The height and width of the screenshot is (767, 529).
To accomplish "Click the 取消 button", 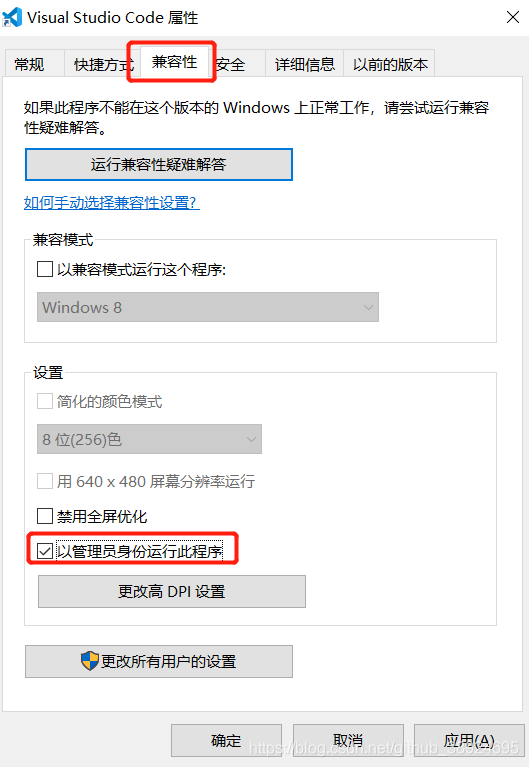I will [x=348, y=741].
